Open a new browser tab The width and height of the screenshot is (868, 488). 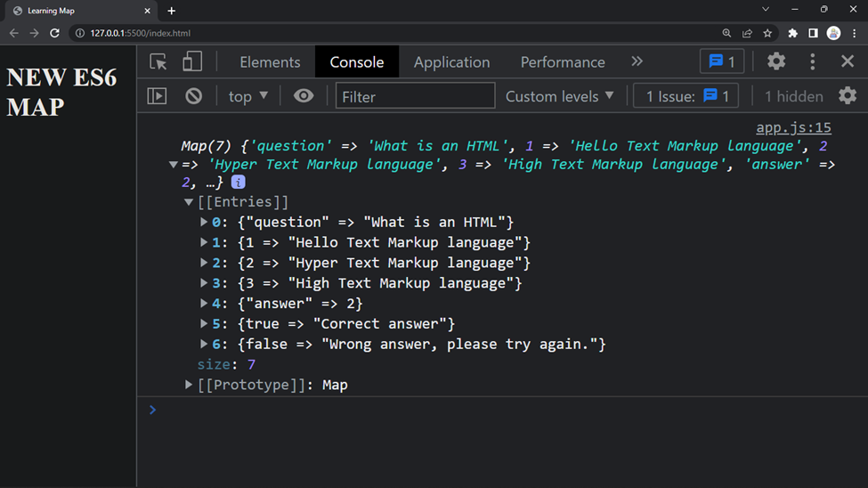tap(172, 11)
